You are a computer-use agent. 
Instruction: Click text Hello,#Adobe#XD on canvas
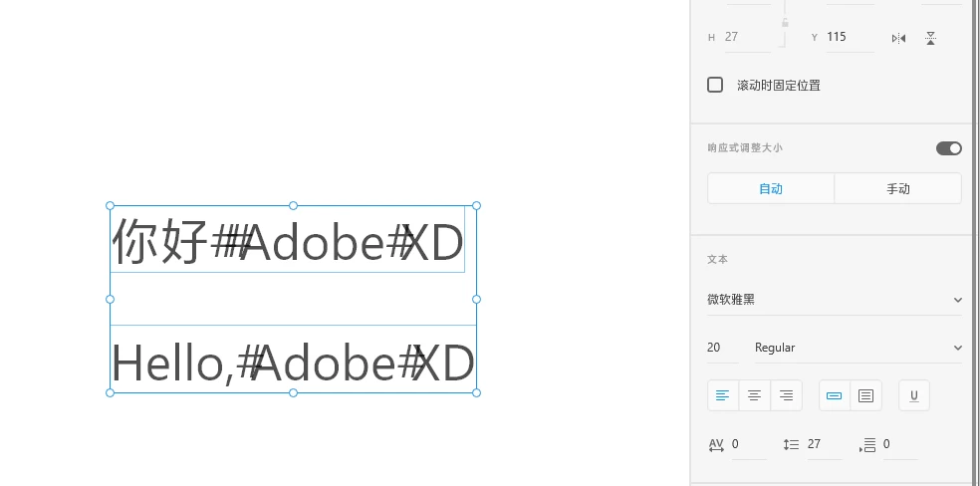(293, 363)
